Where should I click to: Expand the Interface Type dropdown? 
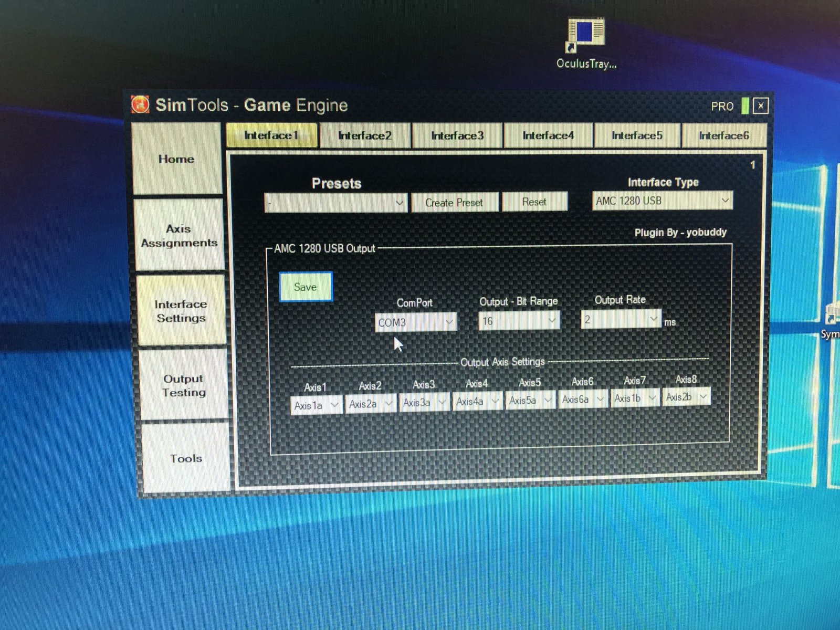(x=663, y=201)
